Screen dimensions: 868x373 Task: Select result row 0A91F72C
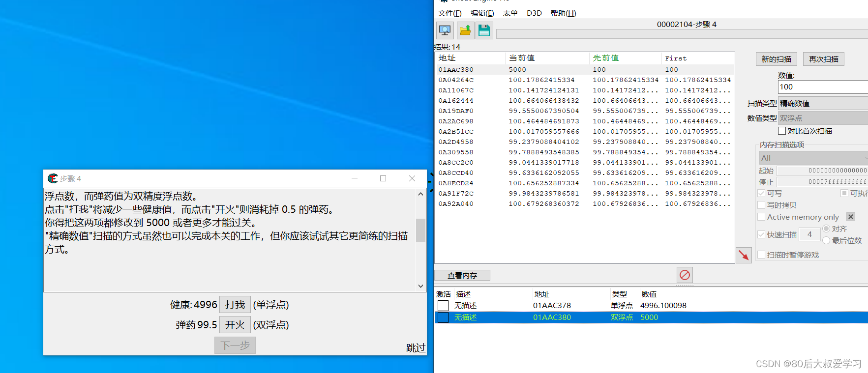click(x=585, y=193)
